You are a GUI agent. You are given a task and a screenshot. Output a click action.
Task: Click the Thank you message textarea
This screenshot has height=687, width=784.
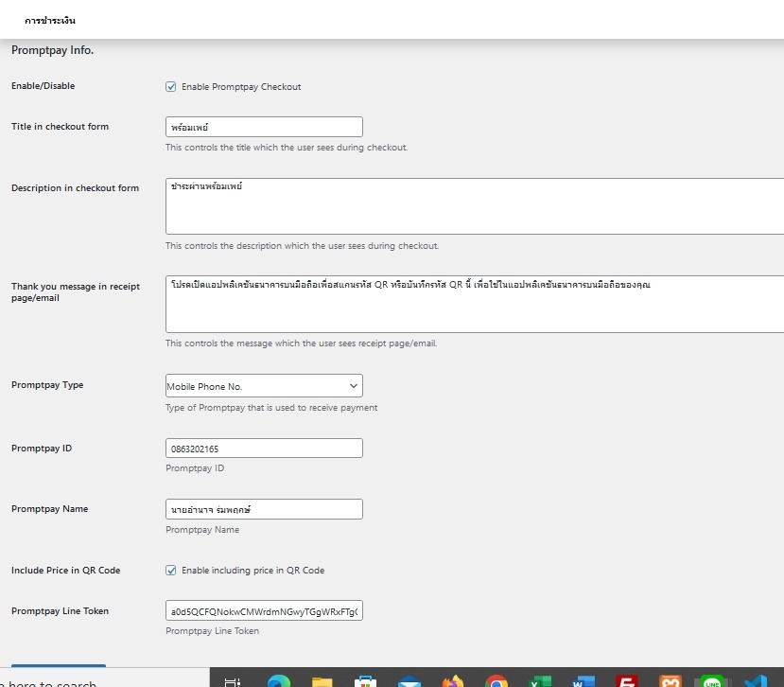coord(475,304)
